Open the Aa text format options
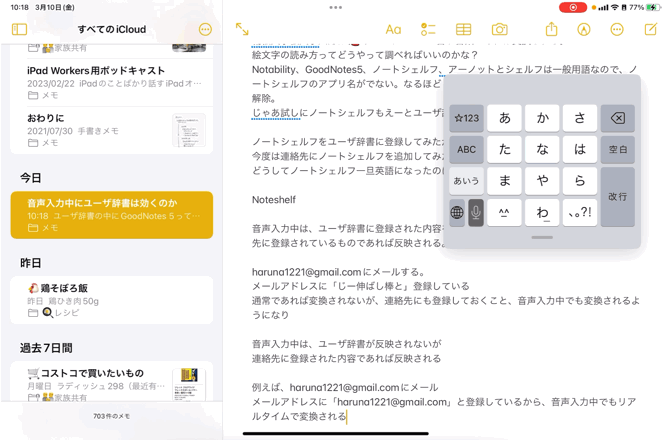 coord(393,30)
